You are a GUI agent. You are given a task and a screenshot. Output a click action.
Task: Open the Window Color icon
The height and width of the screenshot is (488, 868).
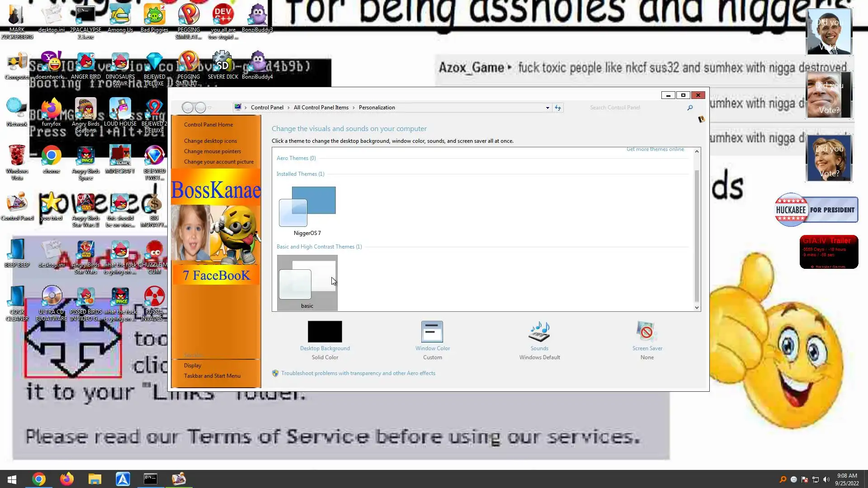(x=432, y=332)
